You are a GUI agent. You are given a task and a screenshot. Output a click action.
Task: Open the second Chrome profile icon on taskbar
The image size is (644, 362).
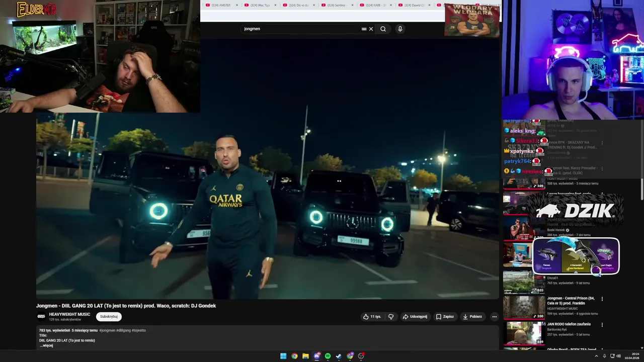tap(350, 356)
